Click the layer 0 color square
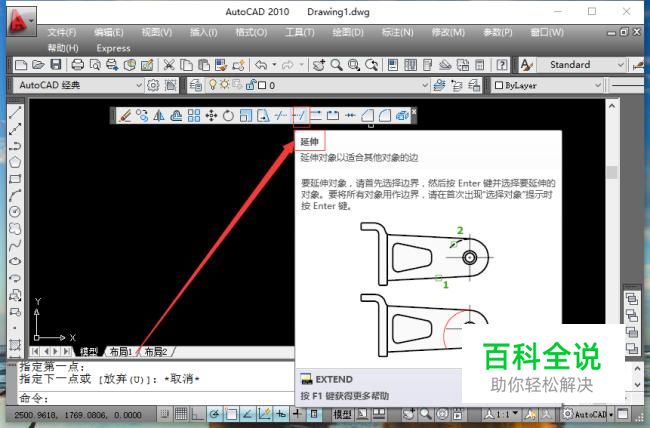This screenshot has width=650, height=428. pos(262,85)
